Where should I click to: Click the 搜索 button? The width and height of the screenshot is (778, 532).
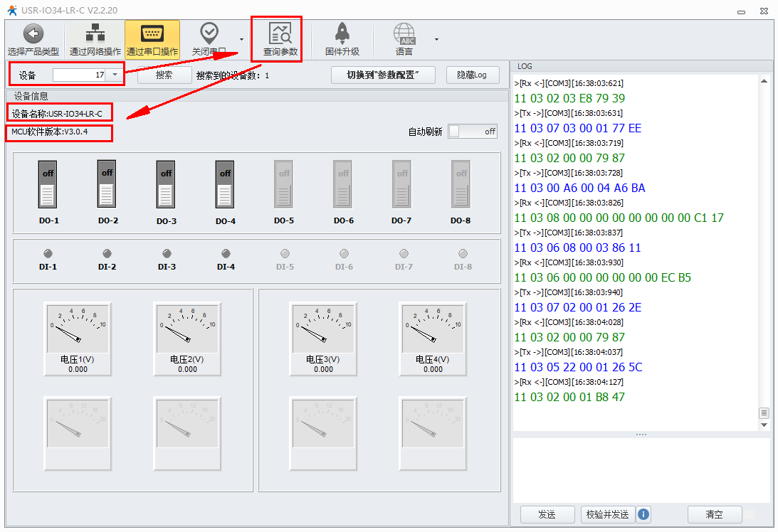click(x=164, y=75)
